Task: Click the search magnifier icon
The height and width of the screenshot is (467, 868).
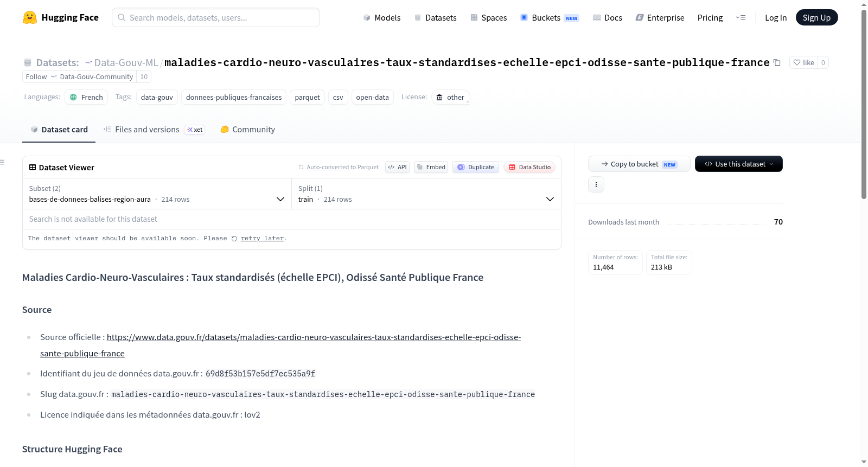Action: click(x=122, y=17)
